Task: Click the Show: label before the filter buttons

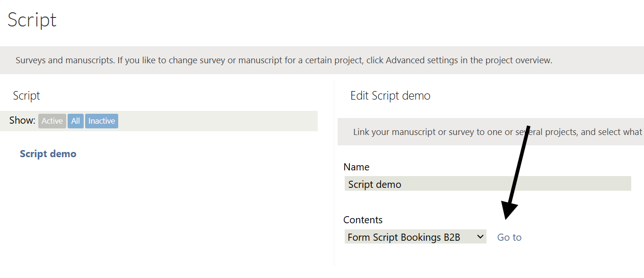Action: [x=22, y=120]
